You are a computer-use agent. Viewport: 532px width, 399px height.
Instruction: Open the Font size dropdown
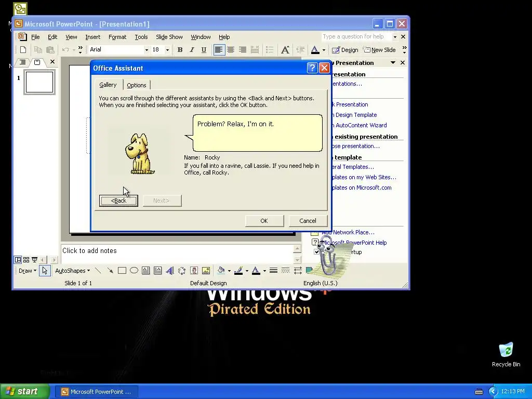(167, 50)
